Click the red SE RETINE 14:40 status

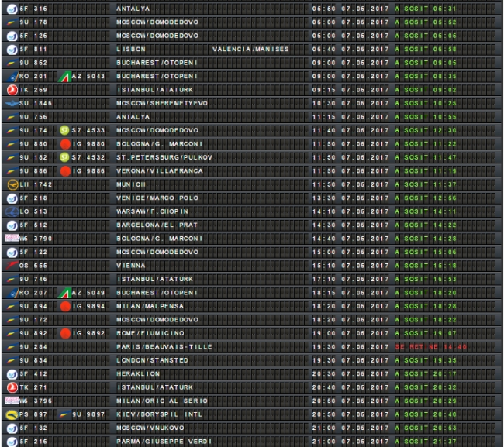pyautogui.click(x=431, y=347)
